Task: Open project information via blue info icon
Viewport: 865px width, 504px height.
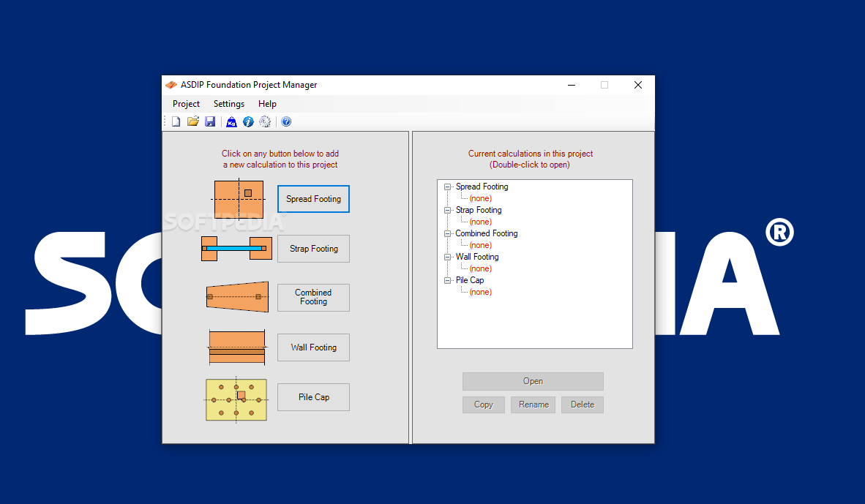Action: [248, 122]
